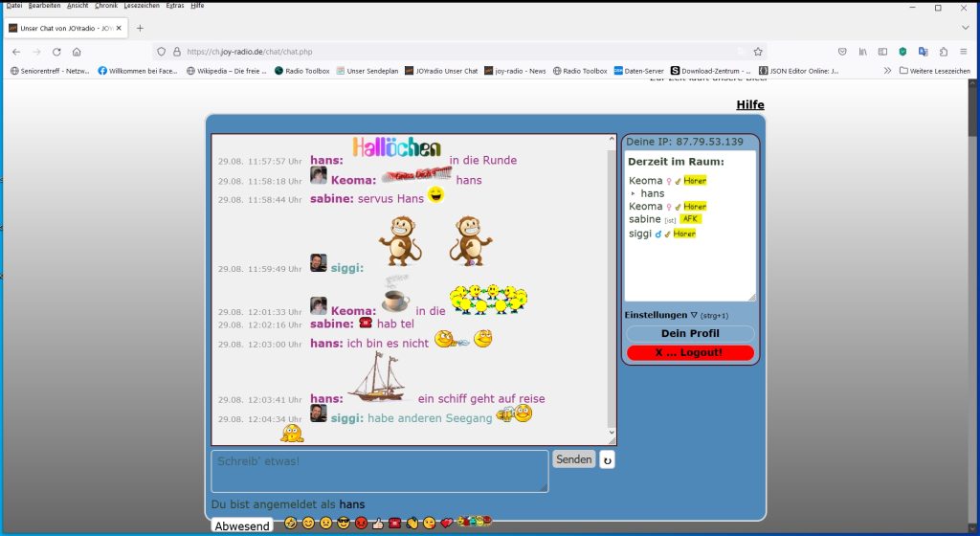Toggle the Abwesend away status
The height and width of the screenshot is (536, 980).
click(241, 525)
